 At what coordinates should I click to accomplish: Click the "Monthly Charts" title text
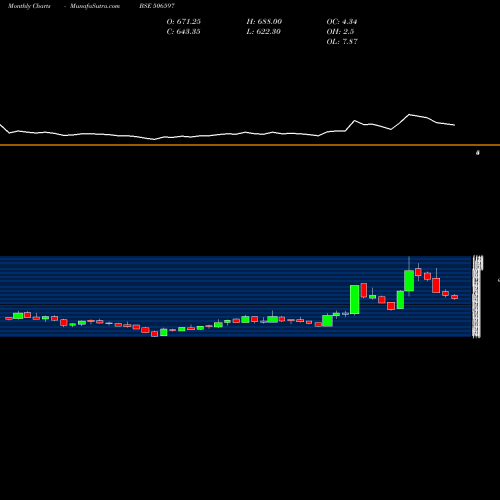[x=29, y=6]
